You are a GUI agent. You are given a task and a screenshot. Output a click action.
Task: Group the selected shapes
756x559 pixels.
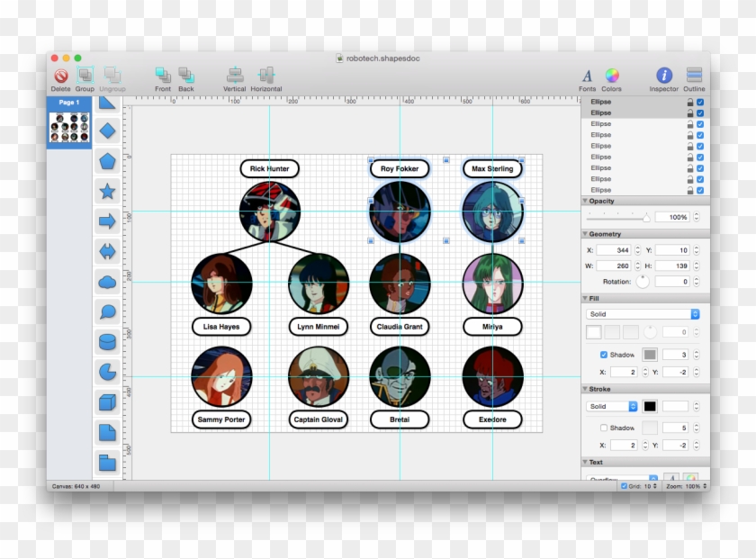pyautogui.click(x=85, y=77)
